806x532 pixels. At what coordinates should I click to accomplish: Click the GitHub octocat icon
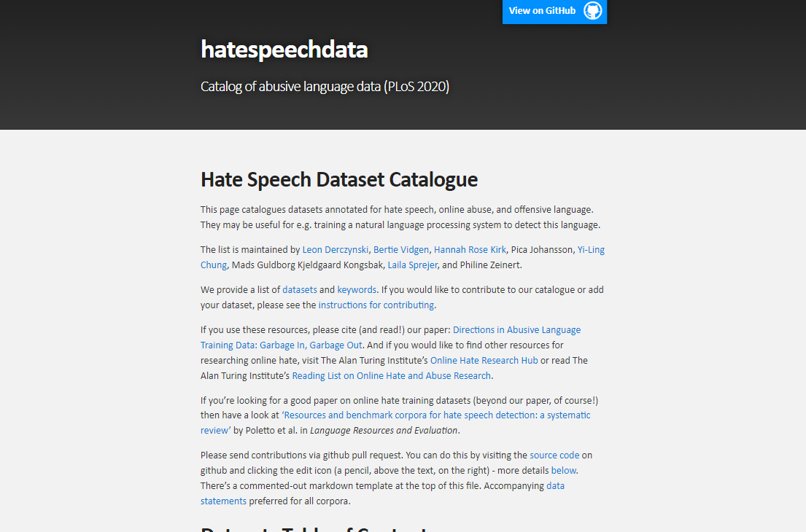[592, 11]
